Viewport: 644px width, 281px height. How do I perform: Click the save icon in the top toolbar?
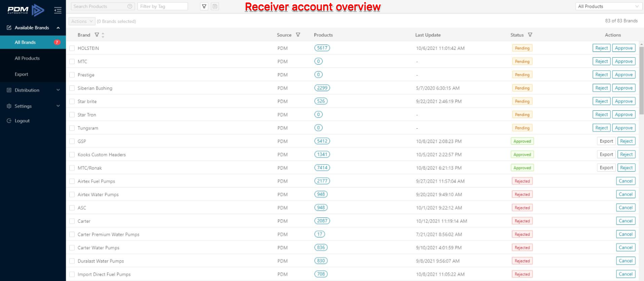click(215, 7)
